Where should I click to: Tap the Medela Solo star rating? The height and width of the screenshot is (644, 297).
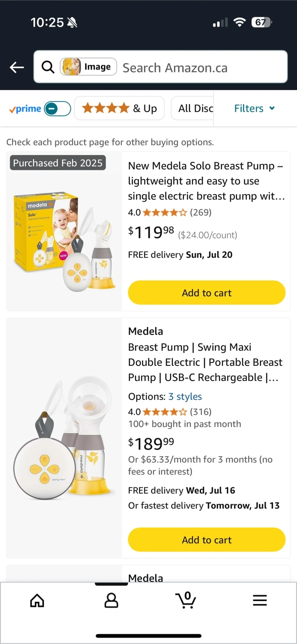click(165, 212)
